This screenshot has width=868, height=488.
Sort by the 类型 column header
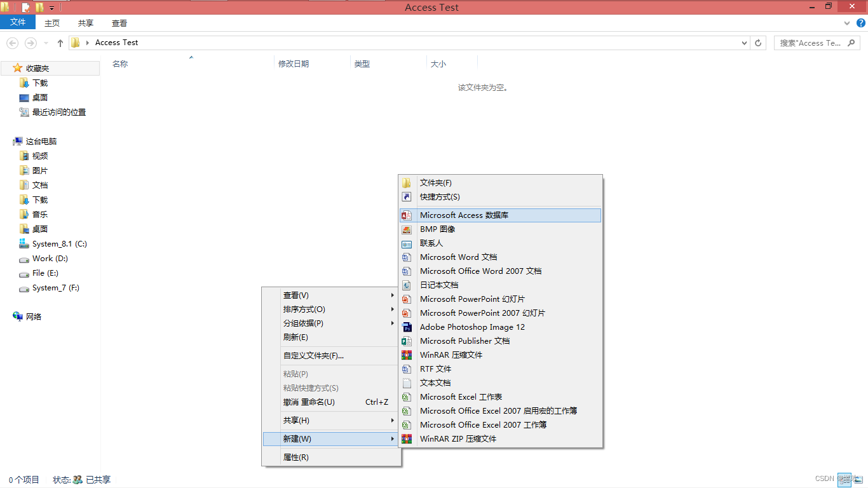362,64
